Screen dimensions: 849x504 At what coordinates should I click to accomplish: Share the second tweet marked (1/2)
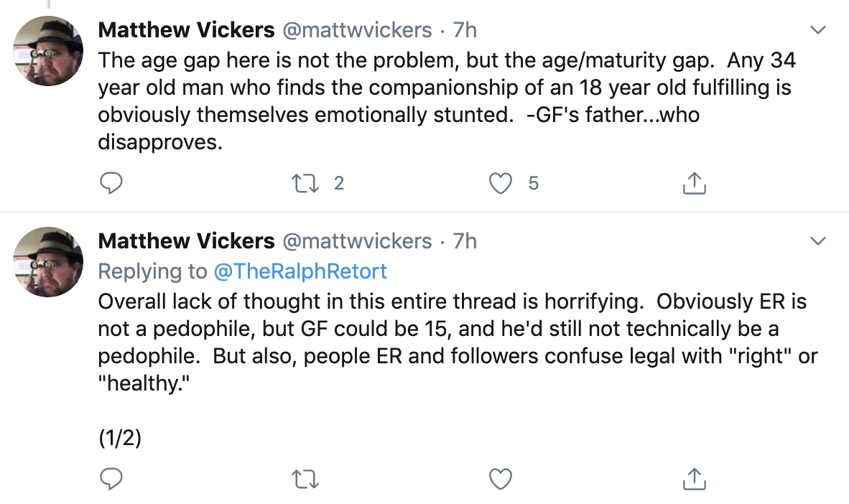[694, 479]
